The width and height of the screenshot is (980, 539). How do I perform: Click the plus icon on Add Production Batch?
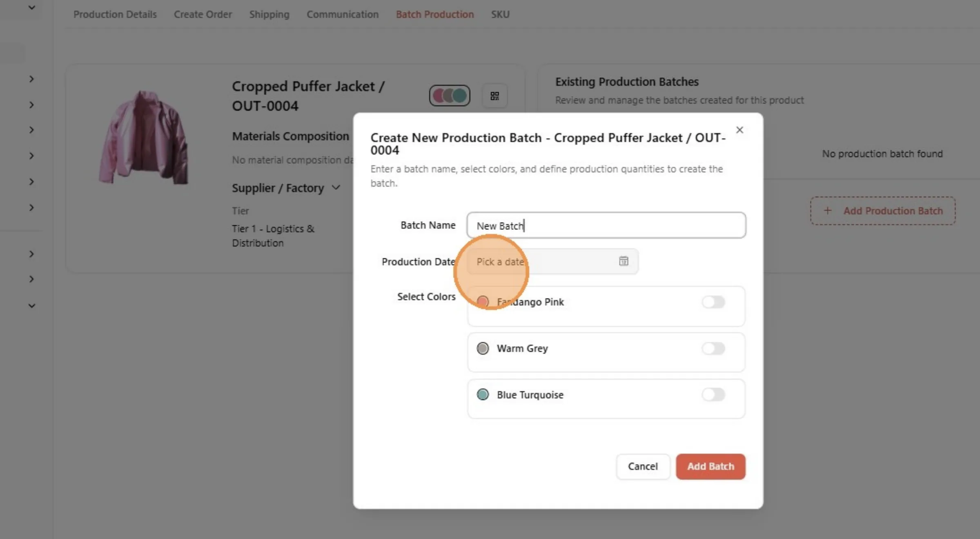[828, 211]
